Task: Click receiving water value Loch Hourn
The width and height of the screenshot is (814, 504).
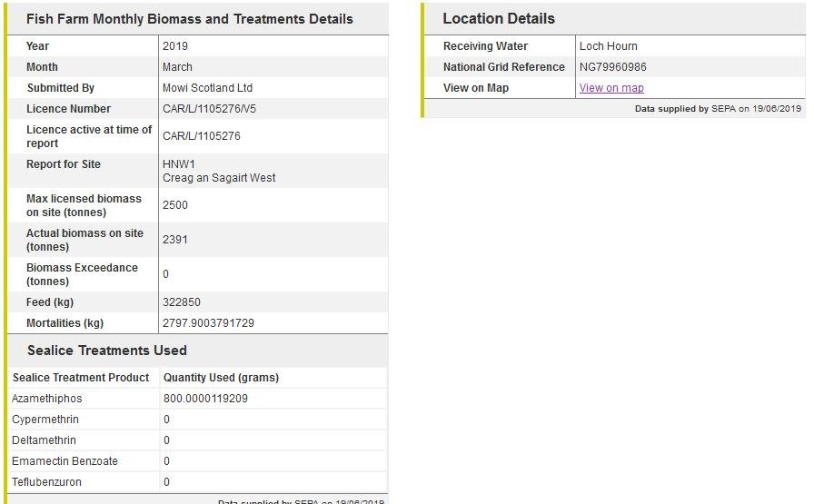Action: [609, 46]
